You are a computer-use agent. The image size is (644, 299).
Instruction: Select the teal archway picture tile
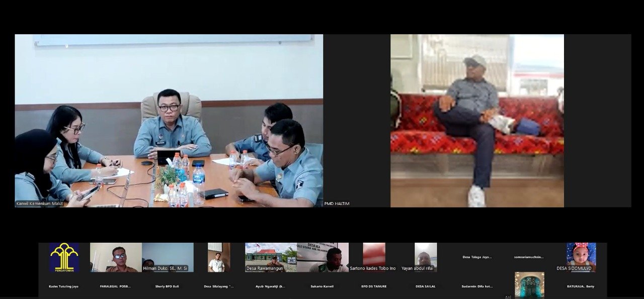(x=529, y=285)
